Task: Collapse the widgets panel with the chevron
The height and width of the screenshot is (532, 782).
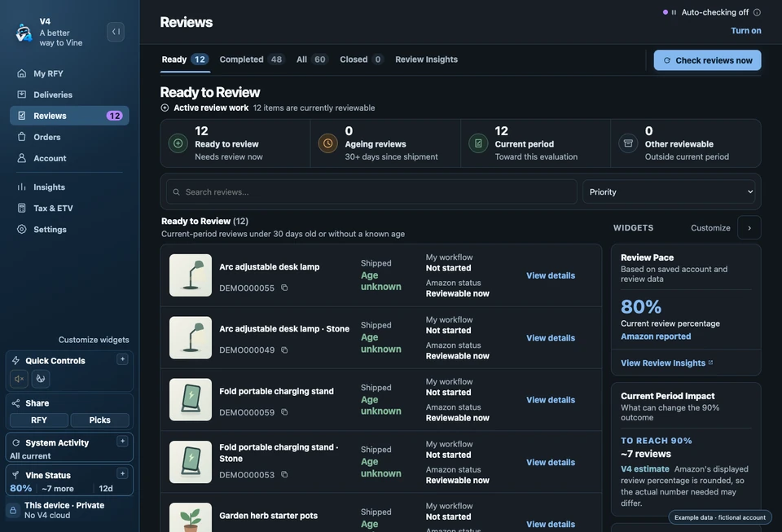Action: [749, 228]
